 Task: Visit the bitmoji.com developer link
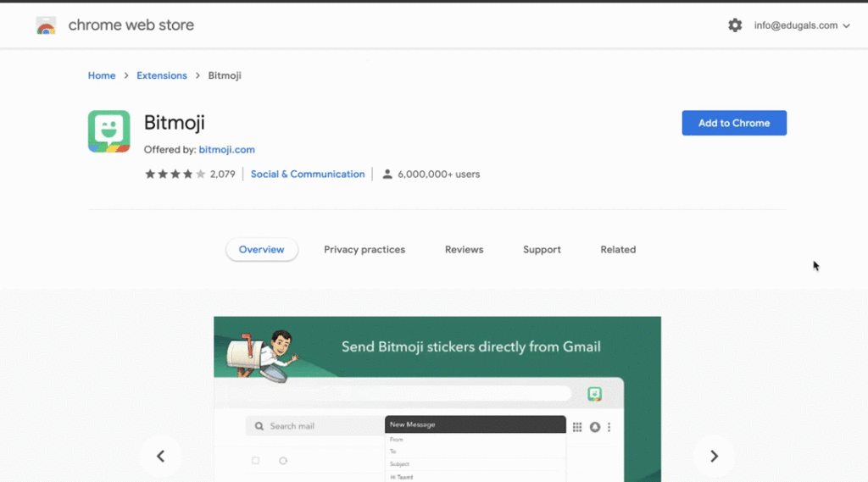click(227, 149)
